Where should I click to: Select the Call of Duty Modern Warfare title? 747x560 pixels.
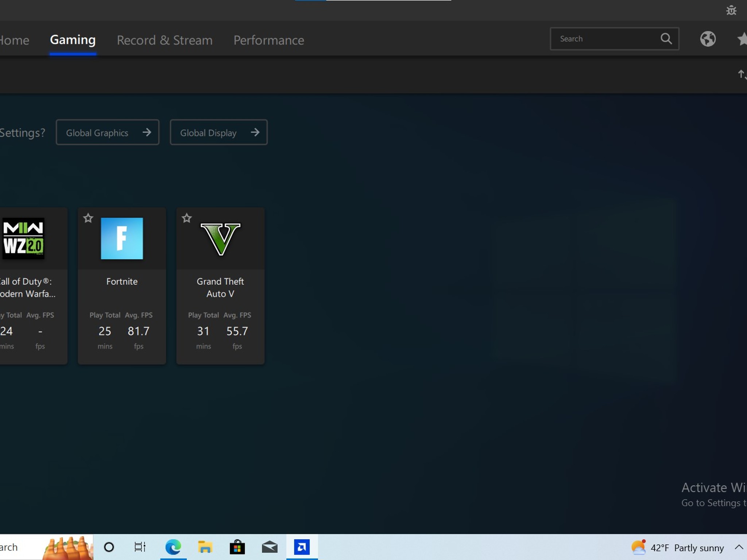click(27, 288)
